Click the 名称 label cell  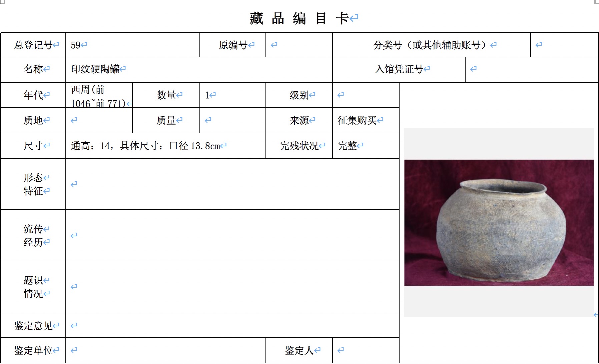pyautogui.click(x=33, y=69)
